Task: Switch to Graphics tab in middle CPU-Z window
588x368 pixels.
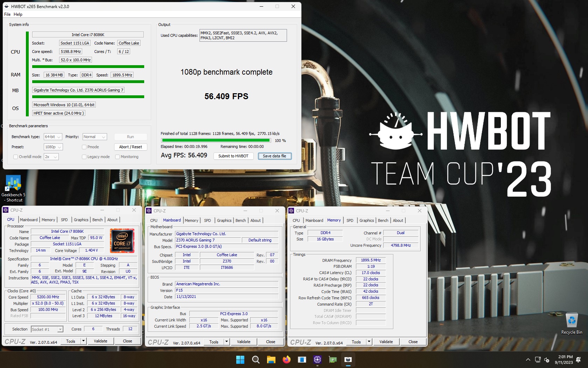Action: pyautogui.click(x=224, y=220)
